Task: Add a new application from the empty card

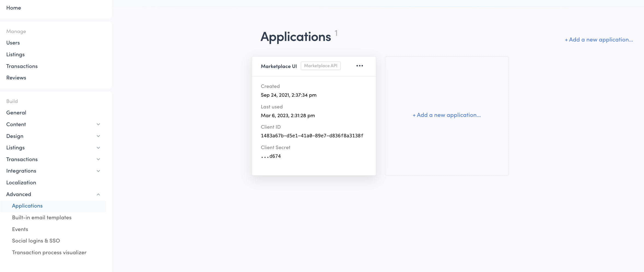Action: click(x=447, y=115)
